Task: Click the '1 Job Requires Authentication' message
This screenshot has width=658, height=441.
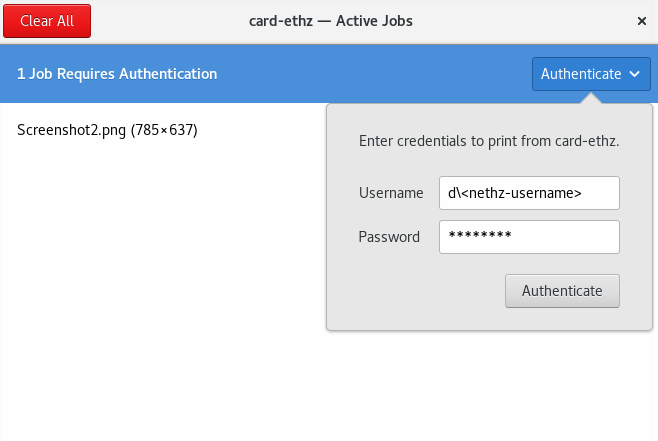Action: pos(117,74)
